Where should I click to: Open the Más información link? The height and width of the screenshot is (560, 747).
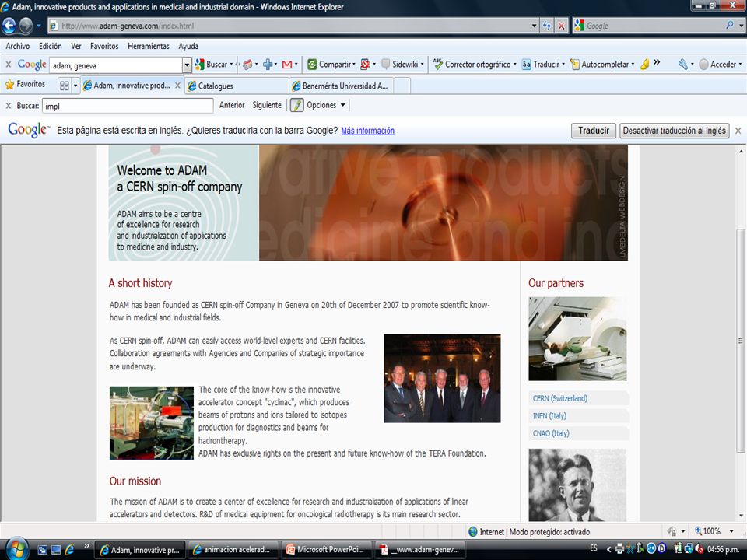(x=367, y=131)
